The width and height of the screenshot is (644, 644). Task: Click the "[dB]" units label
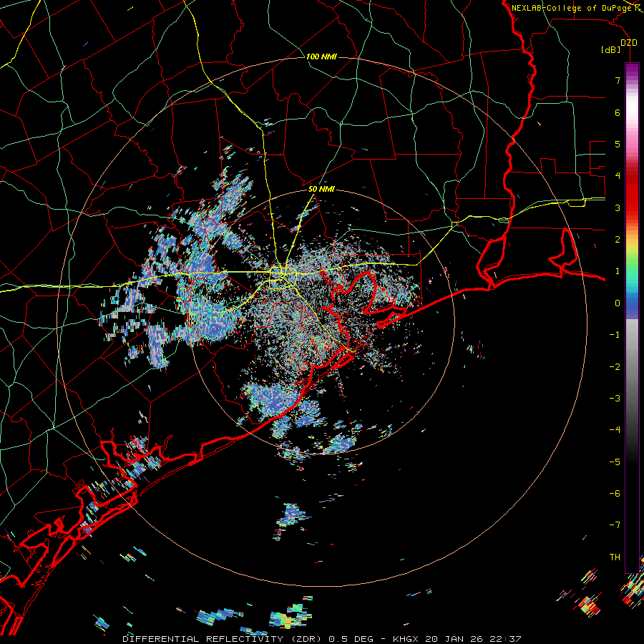[x=611, y=50]
